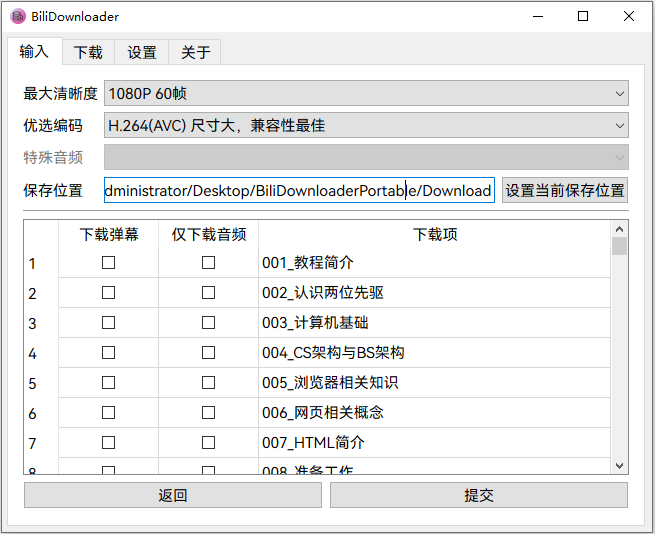Enable 下载弹幕 for 001_教程简介
This screenshot has height=534, width=655.
109,263
